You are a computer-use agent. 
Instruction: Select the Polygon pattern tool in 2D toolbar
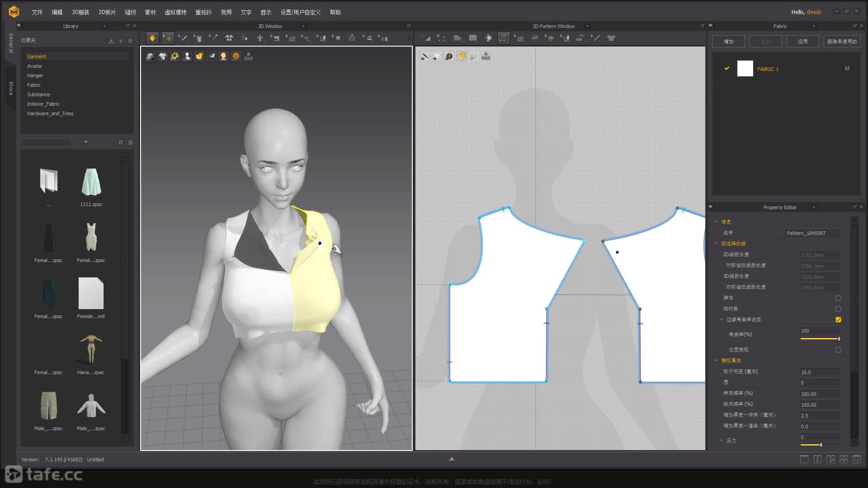pyautogui.click(x=457, y=38)
